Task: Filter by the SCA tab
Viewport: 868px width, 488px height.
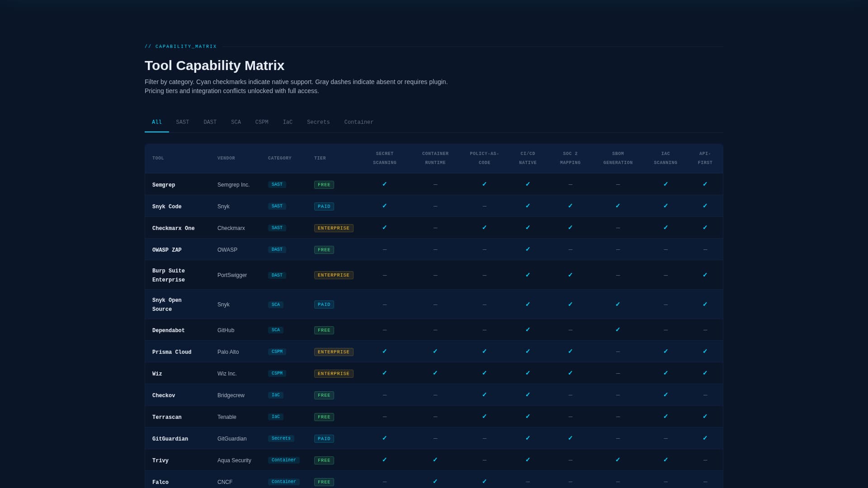Action: [236, 122]
